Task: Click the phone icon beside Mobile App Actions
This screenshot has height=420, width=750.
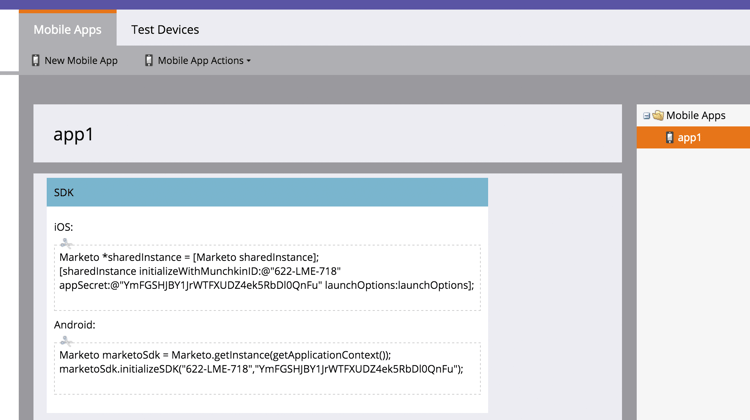Action: [149, 60]
